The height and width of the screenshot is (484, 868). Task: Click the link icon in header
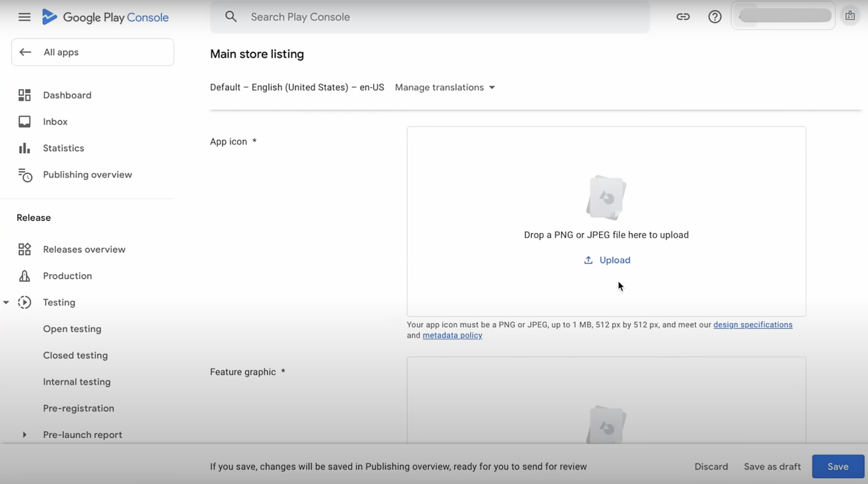click(x=683, y=17)
